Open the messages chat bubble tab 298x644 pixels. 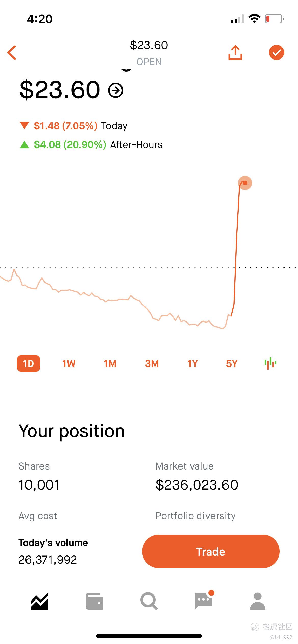click(204, 600)
